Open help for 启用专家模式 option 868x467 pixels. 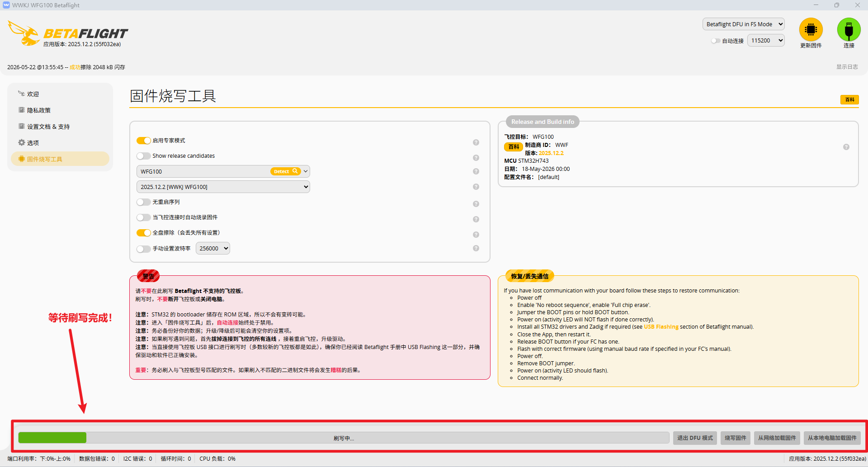[476, 142]
